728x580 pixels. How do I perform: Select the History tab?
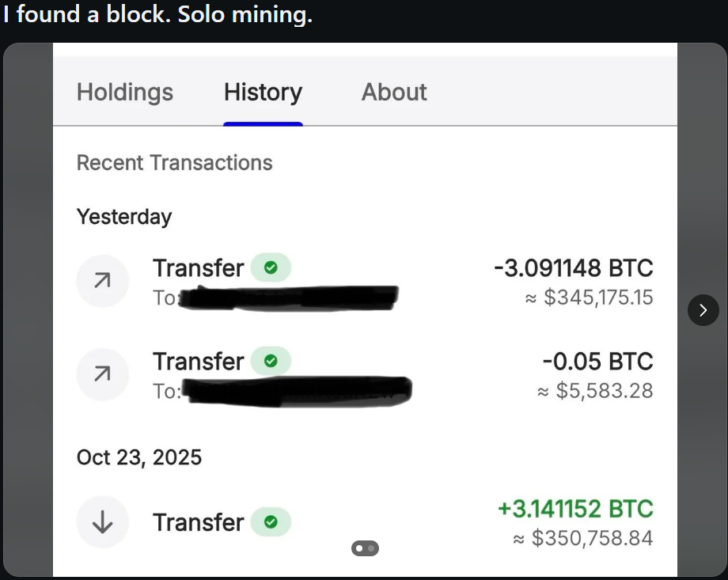(x=263, y=93)
